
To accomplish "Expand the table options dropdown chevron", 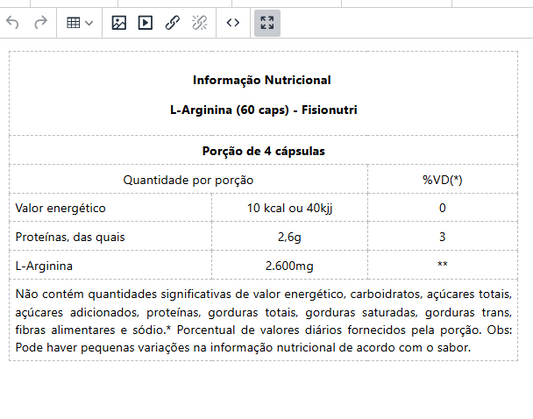I will click(89, 23).
